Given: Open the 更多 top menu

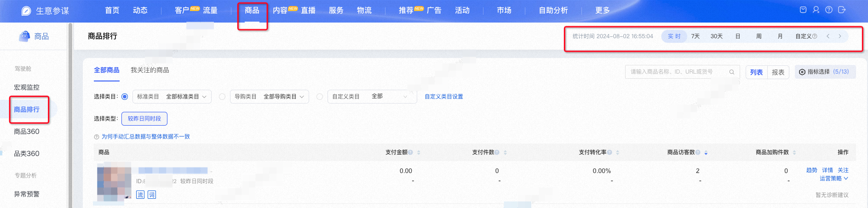Looking at the screenshot, I should click(x=603, y=10).
